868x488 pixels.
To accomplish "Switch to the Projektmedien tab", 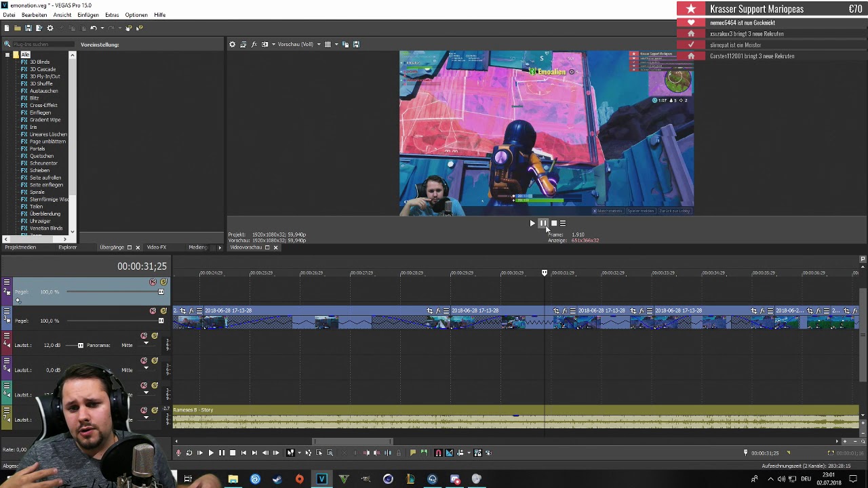I will click(20, 247).
